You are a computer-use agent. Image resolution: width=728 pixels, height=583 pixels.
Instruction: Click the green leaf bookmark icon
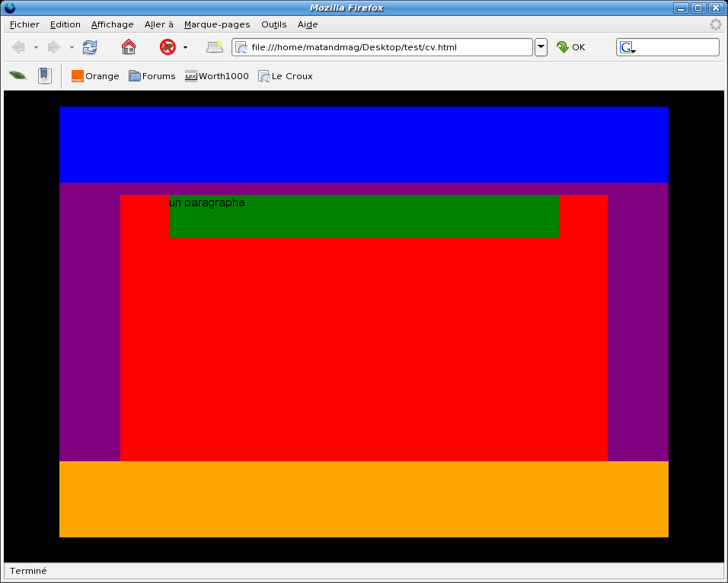click(18, 75)
